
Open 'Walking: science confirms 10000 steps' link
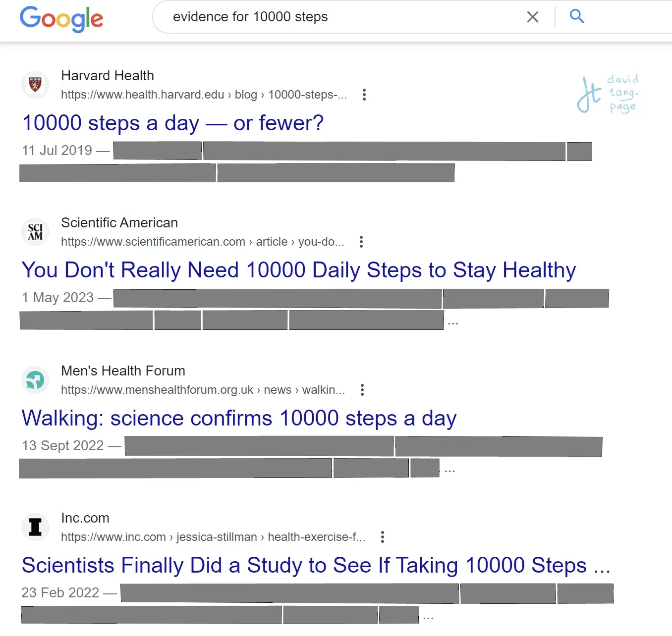point(239,418)
